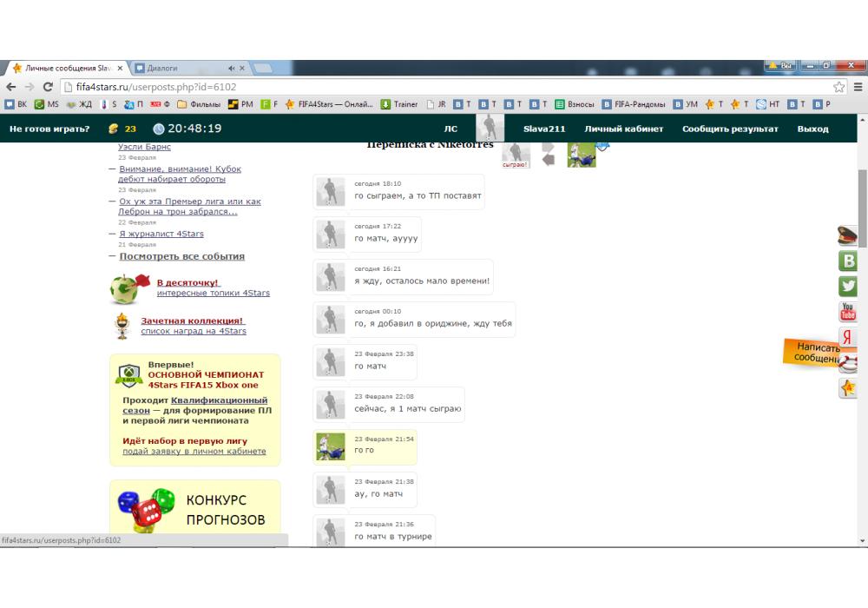Image resolution: width=868 pixels, height=608 pixels.
Task: Click the Yandex sidebar icon
Action: click(846, 337)
